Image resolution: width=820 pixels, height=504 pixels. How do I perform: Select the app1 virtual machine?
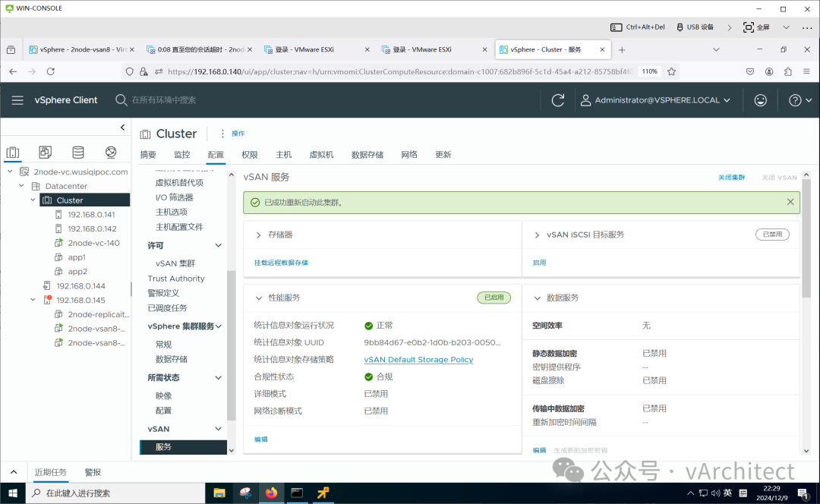point(77,257)
